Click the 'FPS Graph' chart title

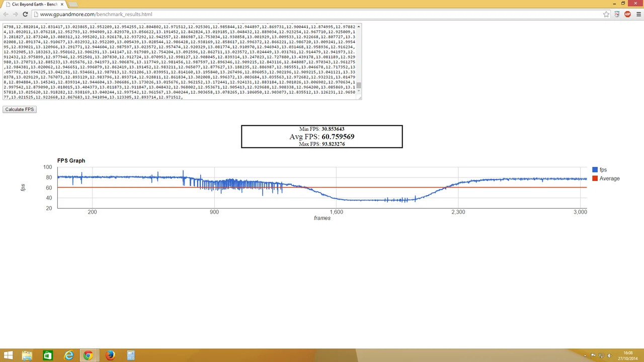(71, 160)
